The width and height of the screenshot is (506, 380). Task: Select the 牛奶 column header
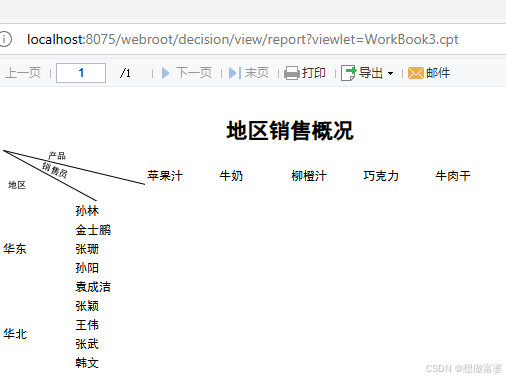click(231, 176)
